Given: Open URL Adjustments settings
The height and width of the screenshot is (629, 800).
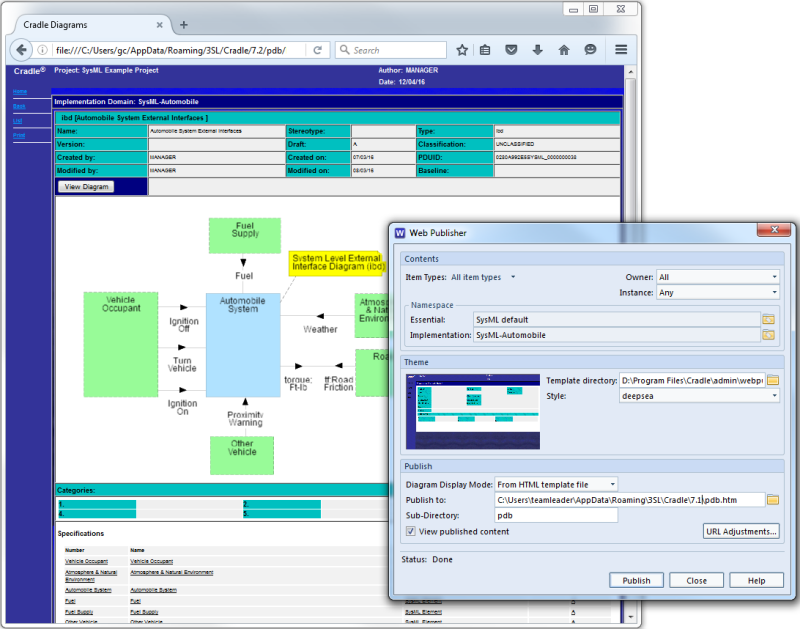Looking at the screenshot, I should click(741, 531).
